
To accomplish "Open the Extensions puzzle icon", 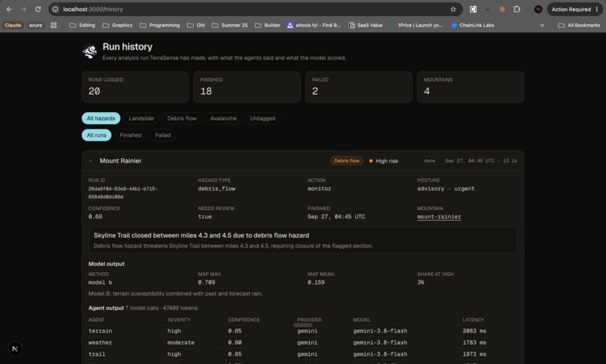I will coord(517,9).
